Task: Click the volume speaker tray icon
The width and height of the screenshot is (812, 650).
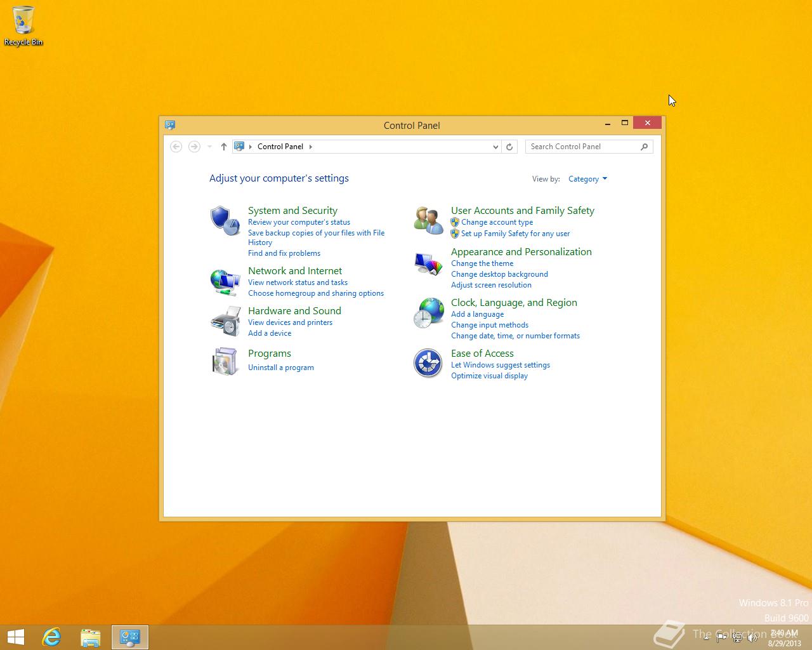Action: pyautogui.click(x=753, y=638)
